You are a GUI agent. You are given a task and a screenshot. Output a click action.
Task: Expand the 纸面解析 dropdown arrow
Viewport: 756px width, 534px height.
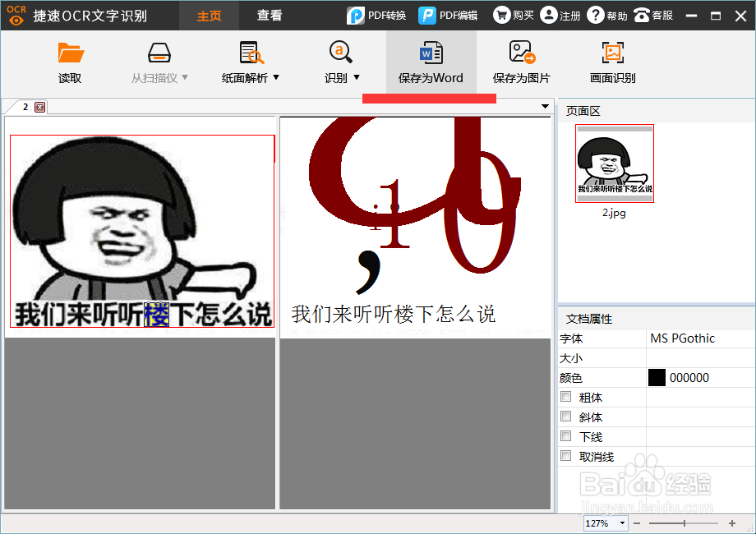pyautogui.click(x=276, y=77)
